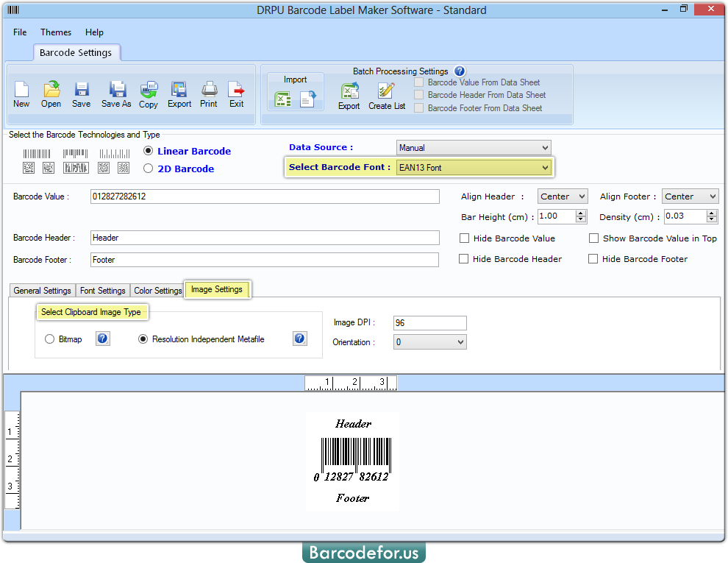
Task: Click the Image DPI input field
Action: pos(430,323)
